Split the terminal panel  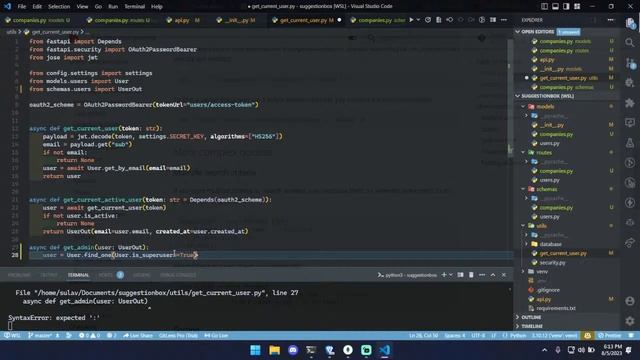tap(460, 275)
